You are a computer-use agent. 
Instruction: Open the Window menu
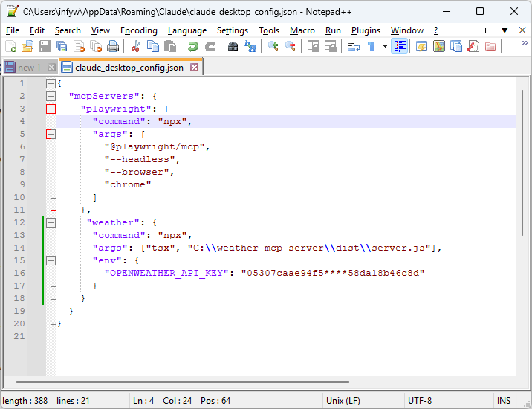click(407, 30)
